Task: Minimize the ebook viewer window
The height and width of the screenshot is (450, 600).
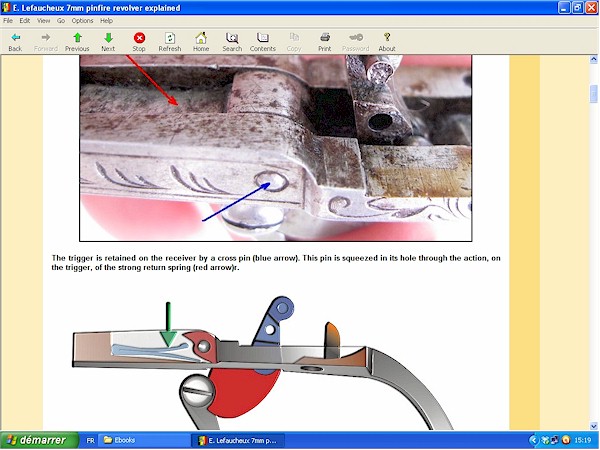Action: point(564,8)
